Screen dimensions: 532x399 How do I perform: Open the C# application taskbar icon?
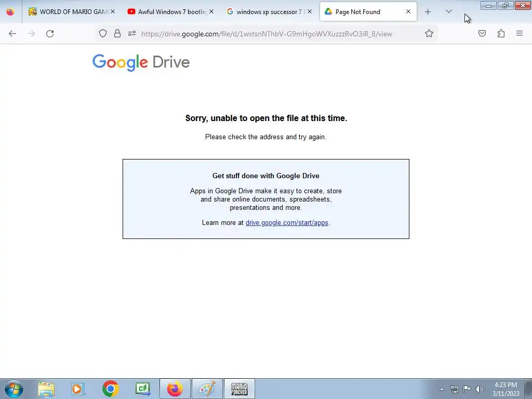tap(143, 389)
